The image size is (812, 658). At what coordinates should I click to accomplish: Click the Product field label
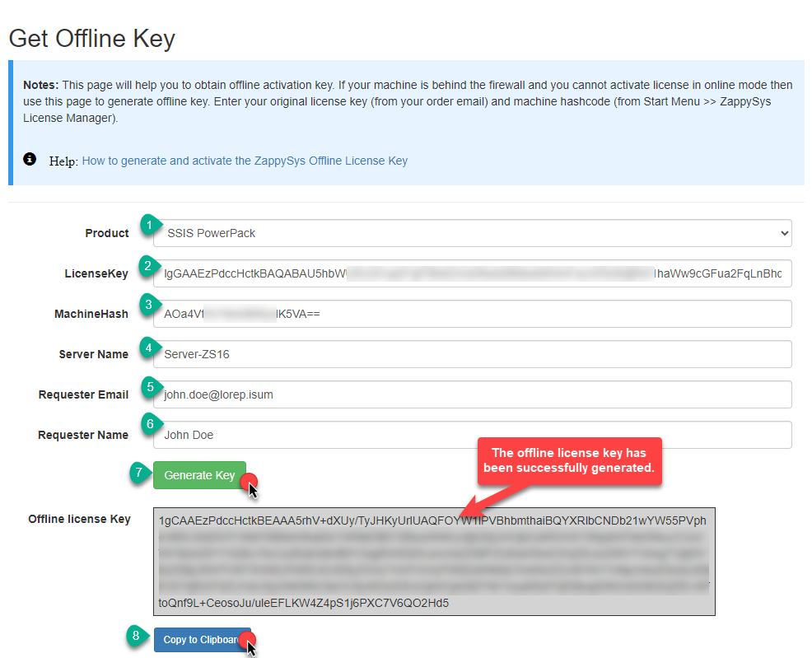pyautogui.click(x=107, y=234)
